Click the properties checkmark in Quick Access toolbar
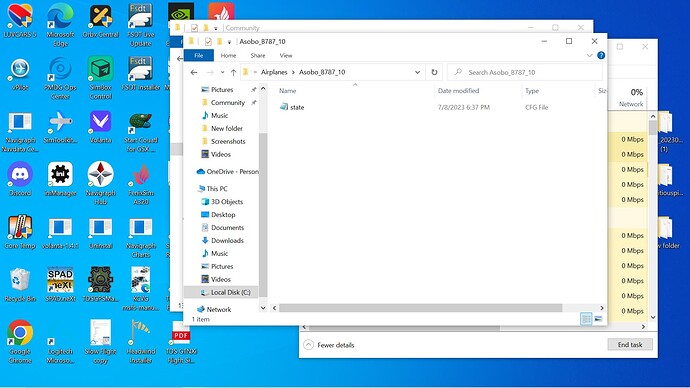Screen dimensions: 690x388 208,42
